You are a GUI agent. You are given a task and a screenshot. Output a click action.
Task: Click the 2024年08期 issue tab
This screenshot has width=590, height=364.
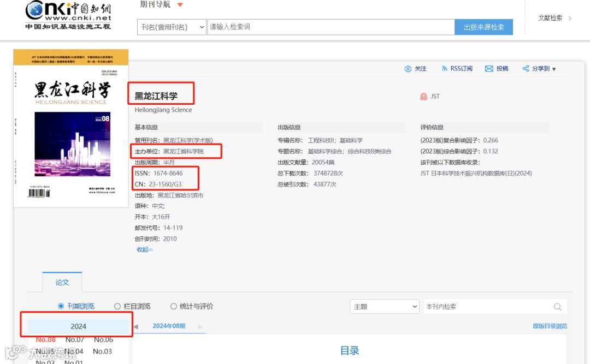pyautogui.click(x=169, y=326)
